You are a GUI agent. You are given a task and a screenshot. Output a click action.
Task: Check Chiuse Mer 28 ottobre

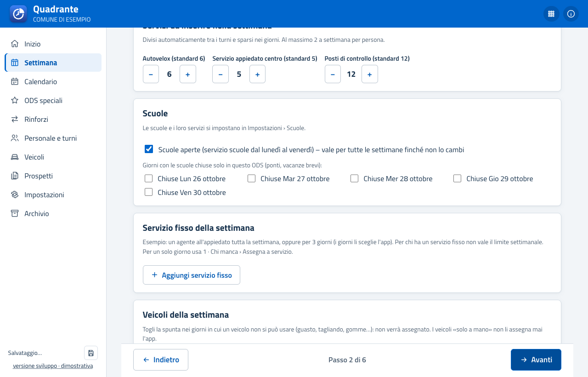[354, 178]
